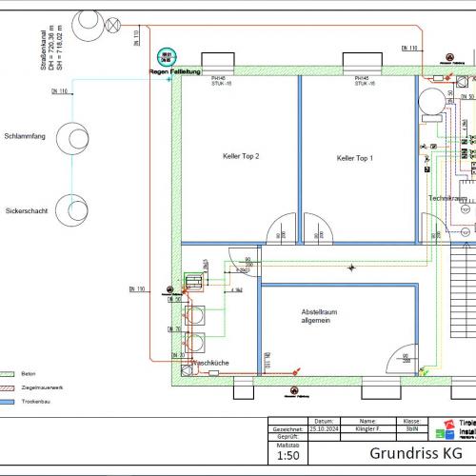Select the 'Klingler F.' name cell
The height and width of the screenshot is (476, 476).
click(368, 429)
